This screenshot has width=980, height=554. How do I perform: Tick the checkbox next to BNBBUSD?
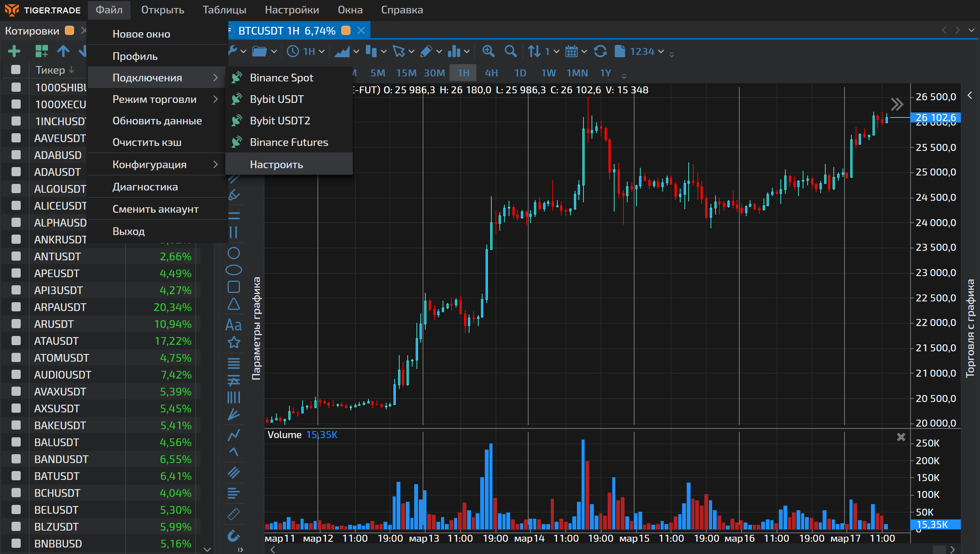(16, 543)
